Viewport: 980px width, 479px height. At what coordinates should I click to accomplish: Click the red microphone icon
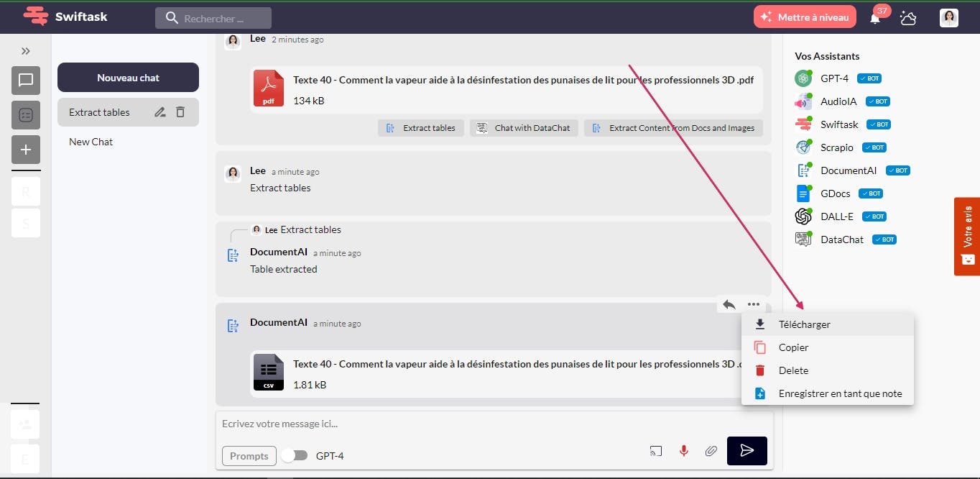684,451
